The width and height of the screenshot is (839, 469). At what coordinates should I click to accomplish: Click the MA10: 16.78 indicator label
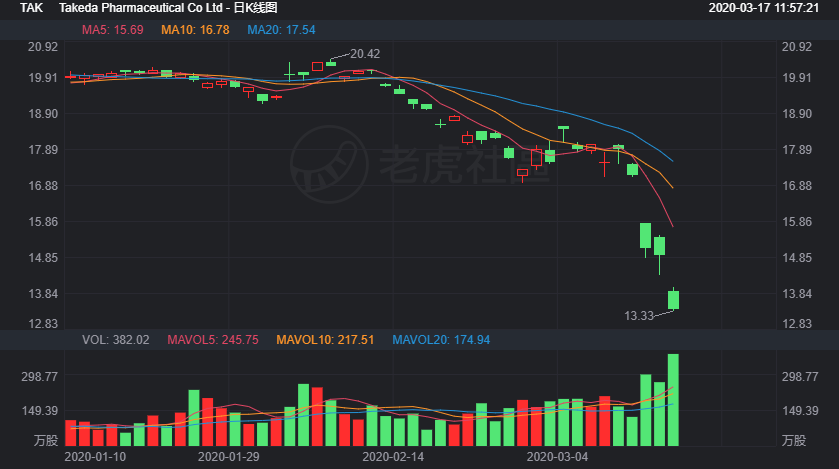[195, 30]
